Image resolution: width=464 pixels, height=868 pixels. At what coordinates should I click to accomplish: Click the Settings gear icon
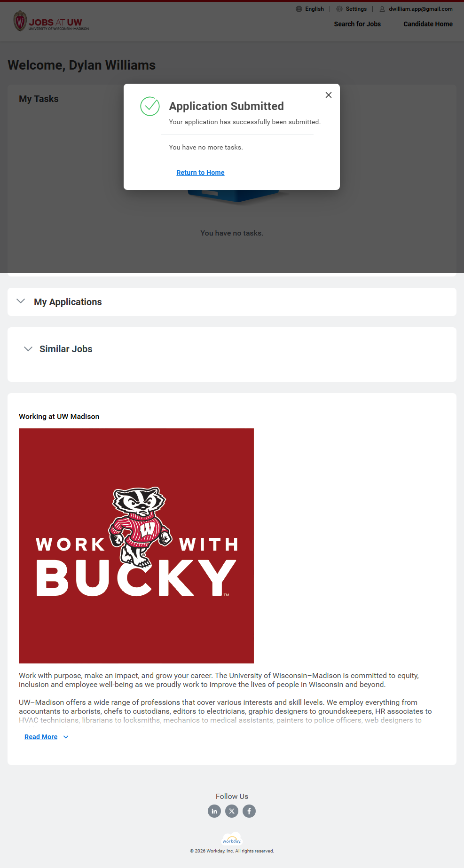click(339, 9)
